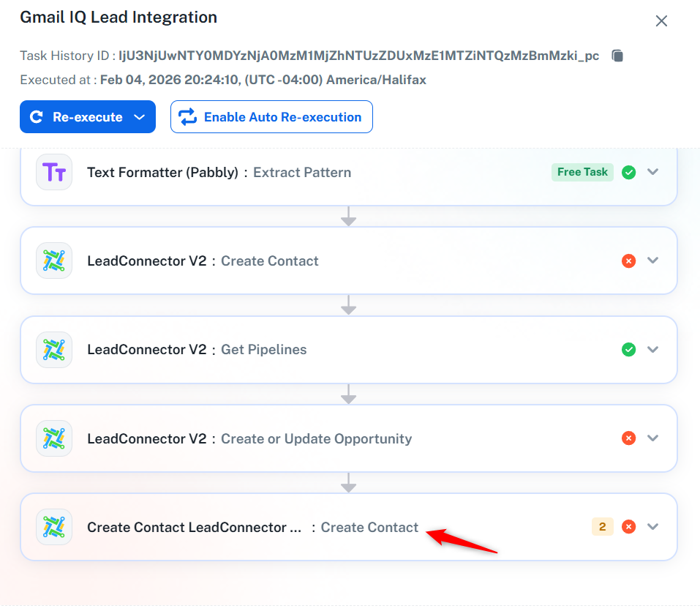Click the Re-execute button
This screenshot has width=700, height=614.
click(x=77, y=117)
